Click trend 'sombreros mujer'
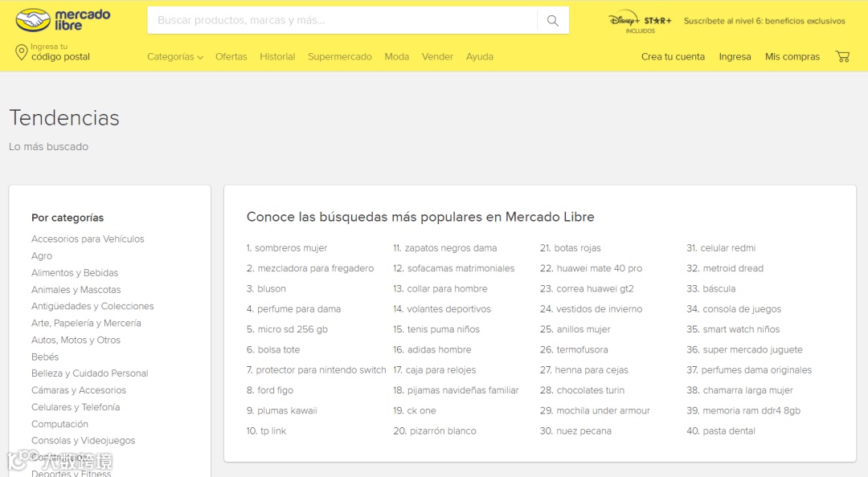 pos(291,248)
